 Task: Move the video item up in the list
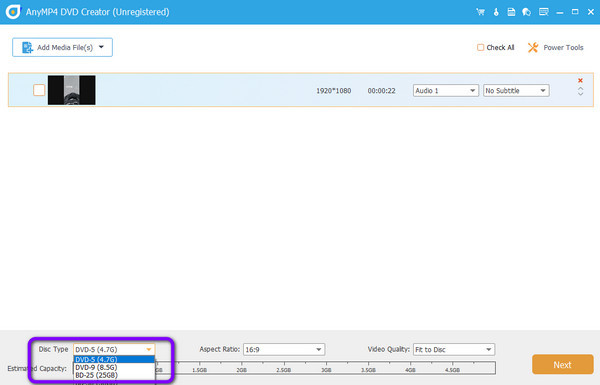580,88
